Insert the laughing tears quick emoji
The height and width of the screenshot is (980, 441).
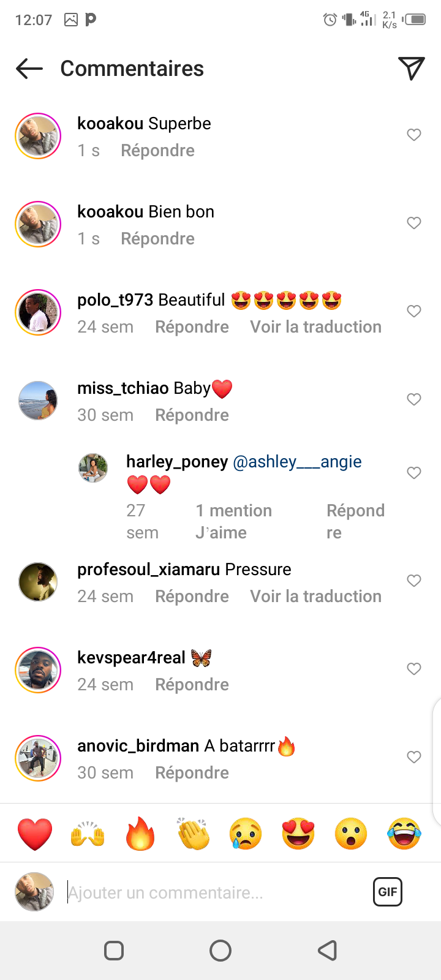404,834
